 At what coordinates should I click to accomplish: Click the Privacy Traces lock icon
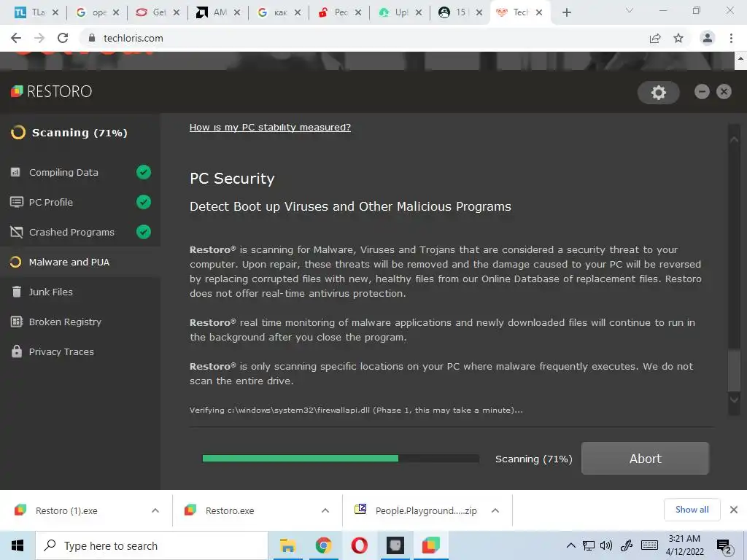[16, 351]
